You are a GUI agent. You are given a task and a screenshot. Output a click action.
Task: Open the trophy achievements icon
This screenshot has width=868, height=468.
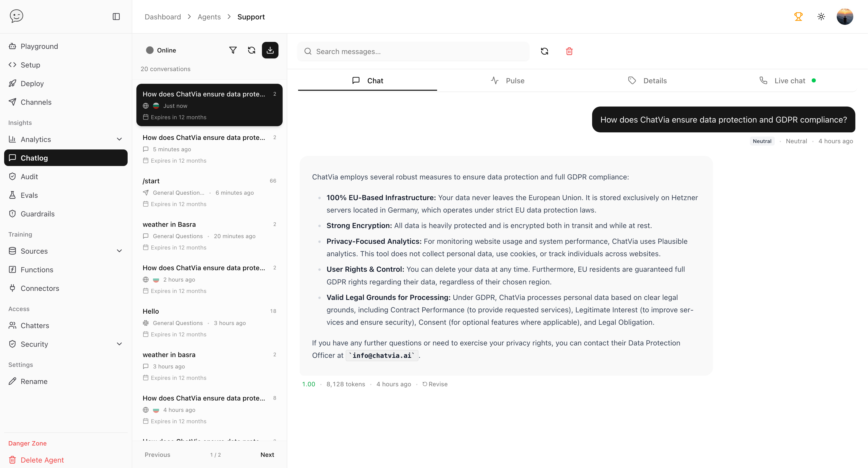[x=798, y=17]
